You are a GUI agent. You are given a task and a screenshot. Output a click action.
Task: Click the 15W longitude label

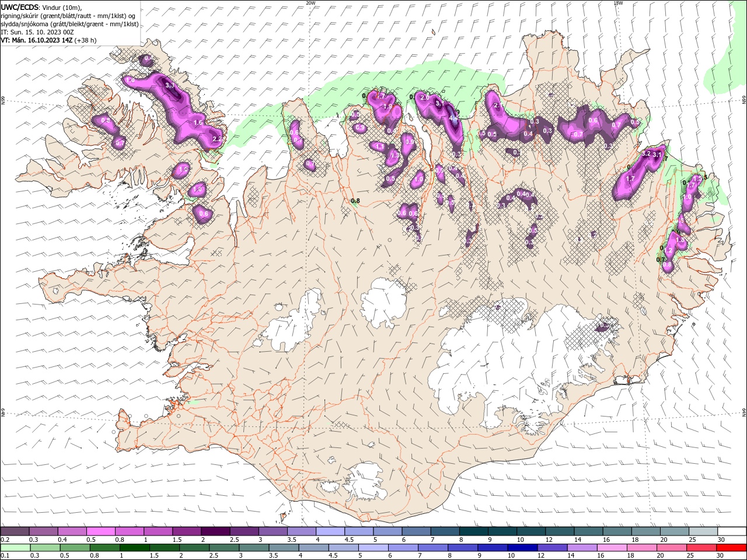(x=618, y=3)
